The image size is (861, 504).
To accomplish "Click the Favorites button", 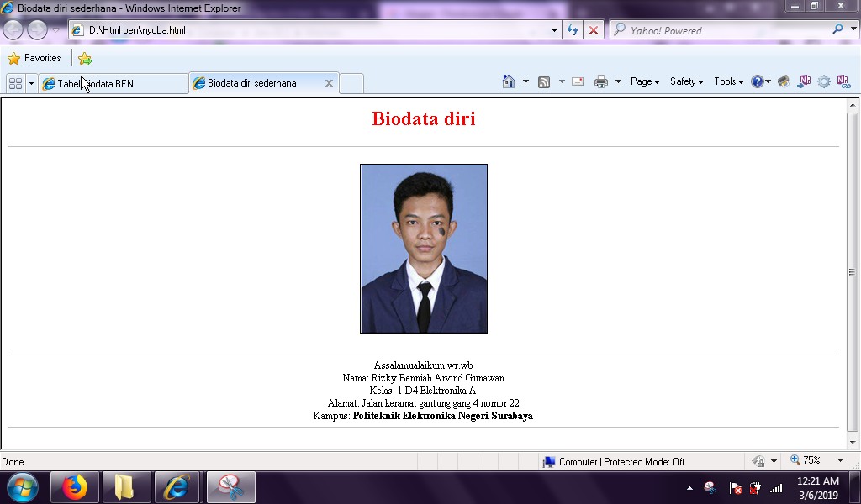I will (34, 58).
